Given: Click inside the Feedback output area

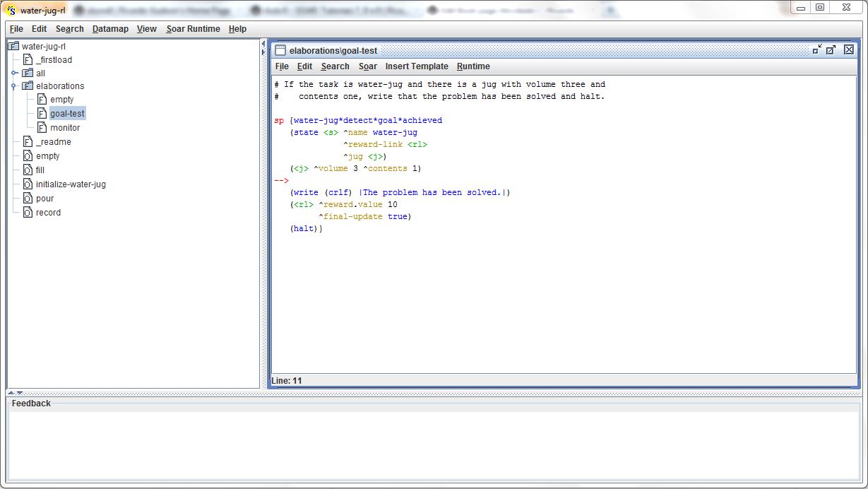Looking at the screenshot, I should 434,445.
